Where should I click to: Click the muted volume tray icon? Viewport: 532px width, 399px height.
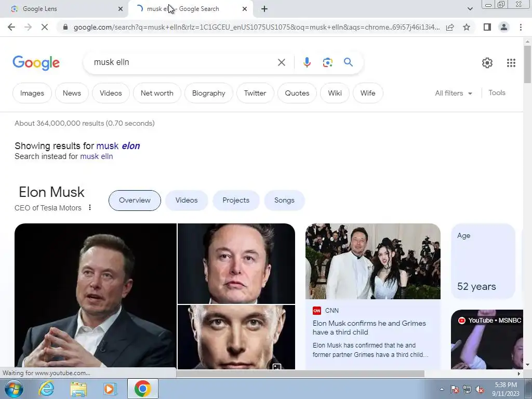coord(480,389)
